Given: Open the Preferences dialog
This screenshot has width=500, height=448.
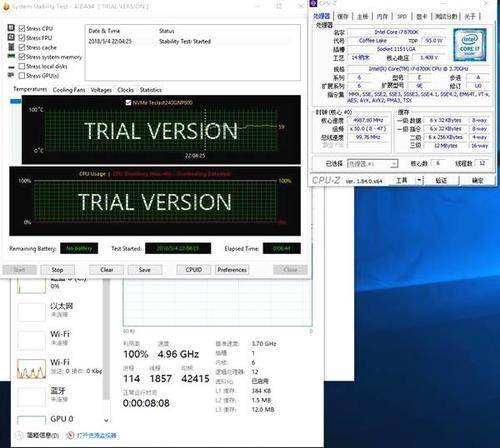Looking at the screenshot, I should 232,269.
